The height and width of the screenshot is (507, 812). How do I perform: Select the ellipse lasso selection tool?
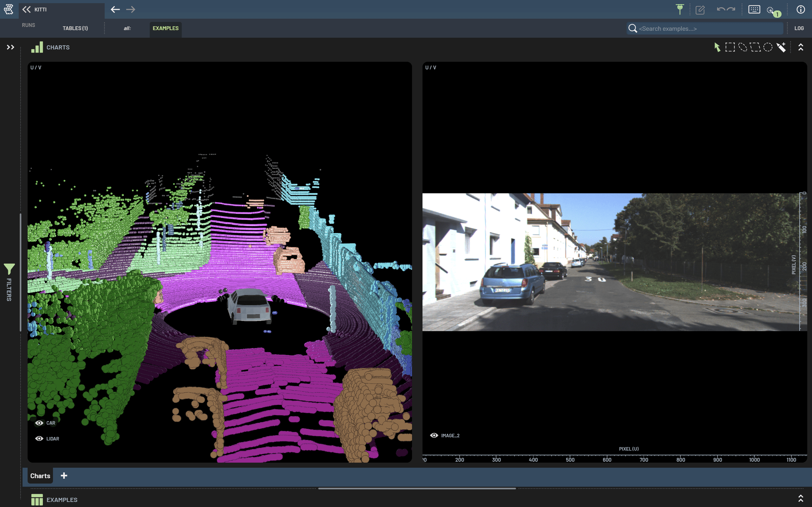click(743, 47)
